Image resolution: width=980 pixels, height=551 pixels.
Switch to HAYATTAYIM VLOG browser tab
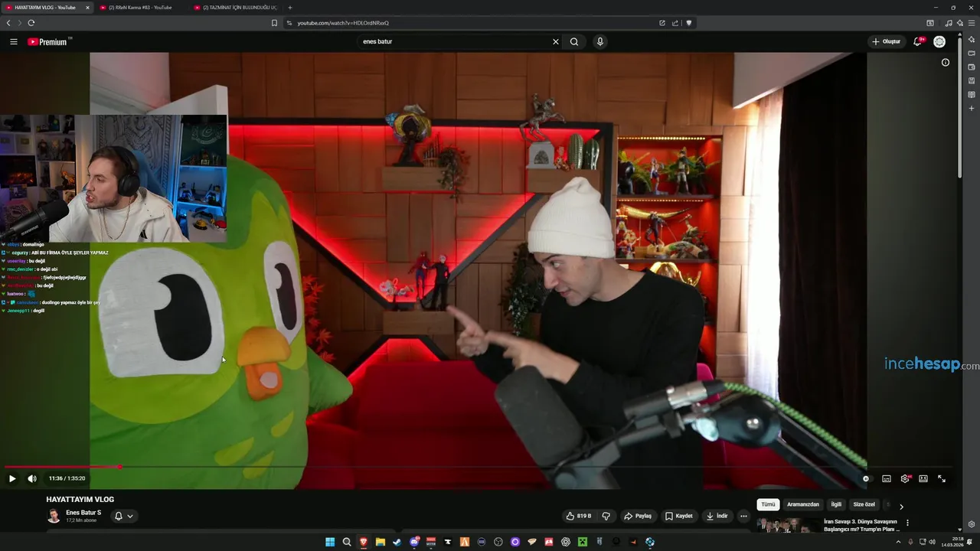(x=45, y=8)
